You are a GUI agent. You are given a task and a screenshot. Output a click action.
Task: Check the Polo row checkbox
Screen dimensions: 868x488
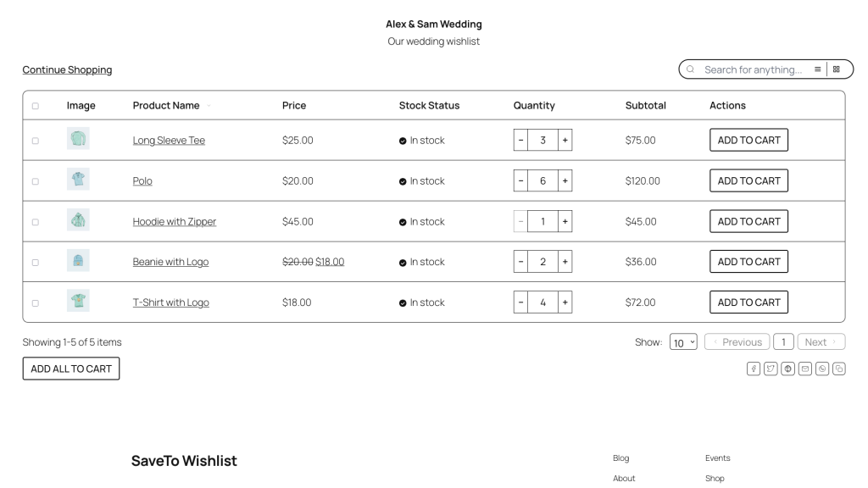[36, 181]
